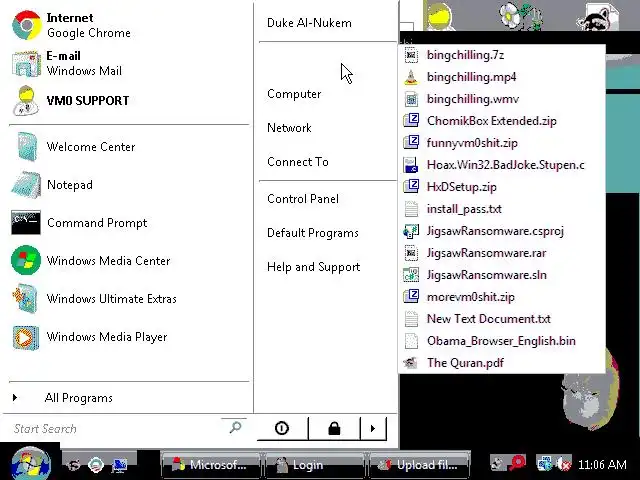Open 'Obama_Browser_English.bin' file name
This screenshot has width=640, height=480.
pyautogui.click(x=501, y=341)
